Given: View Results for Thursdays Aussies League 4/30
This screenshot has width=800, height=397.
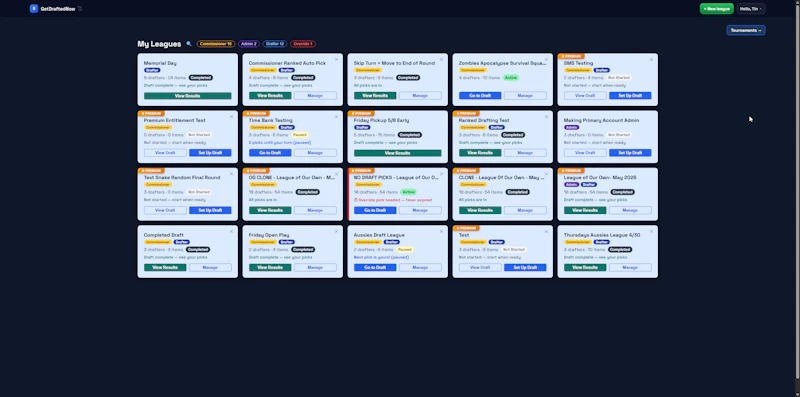Looking at the screenshot, I should click(585, 267).
